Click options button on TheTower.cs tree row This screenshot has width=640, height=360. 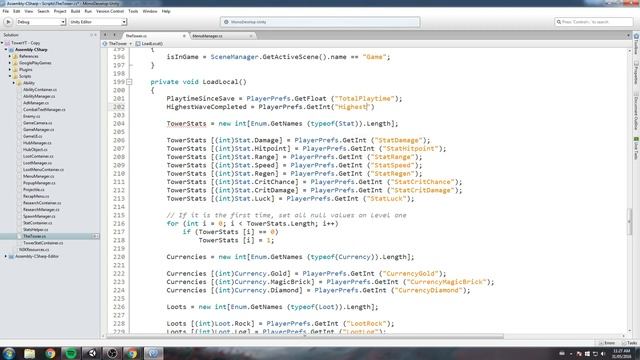point(96,236)
